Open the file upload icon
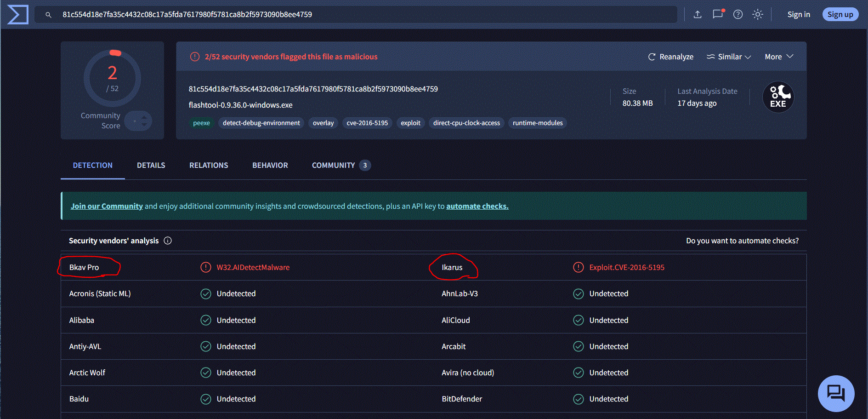The height and width of the screenshot is (419, 868). click(x=698, y=14)
